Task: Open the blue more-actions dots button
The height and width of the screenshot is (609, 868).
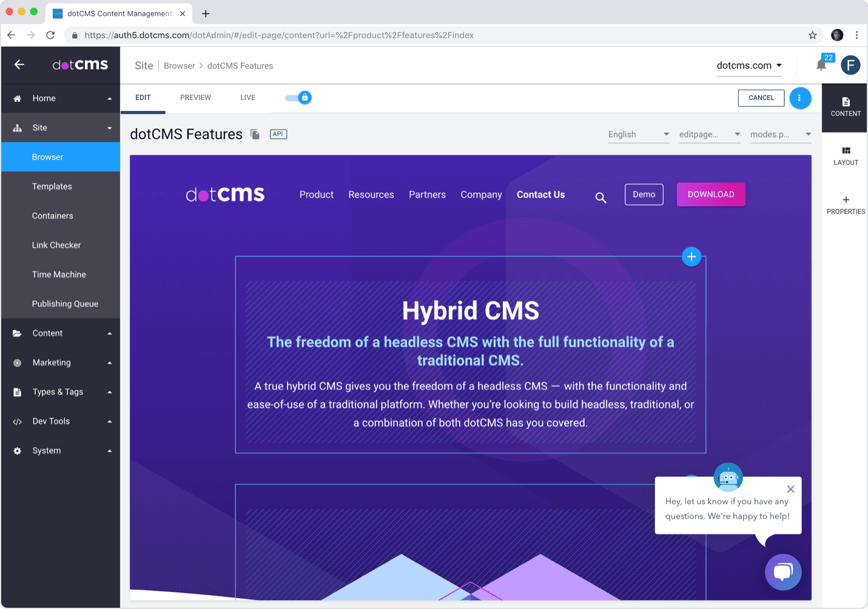Action: (x=799, y=98)
